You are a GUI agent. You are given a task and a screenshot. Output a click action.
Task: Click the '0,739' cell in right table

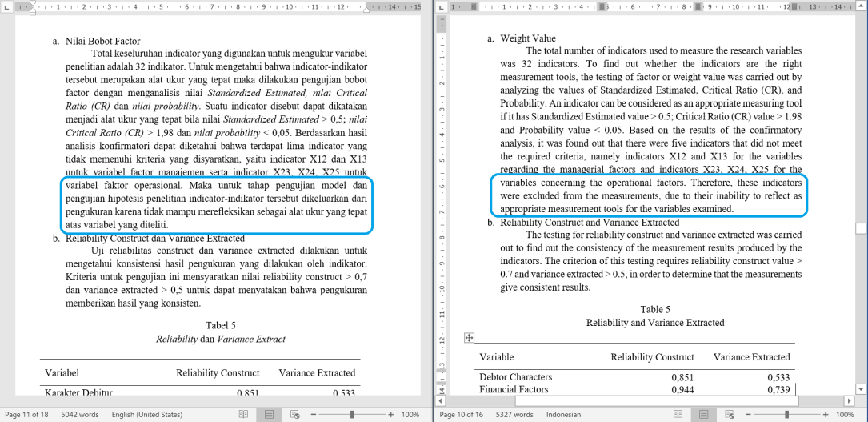tap(779, 389)
